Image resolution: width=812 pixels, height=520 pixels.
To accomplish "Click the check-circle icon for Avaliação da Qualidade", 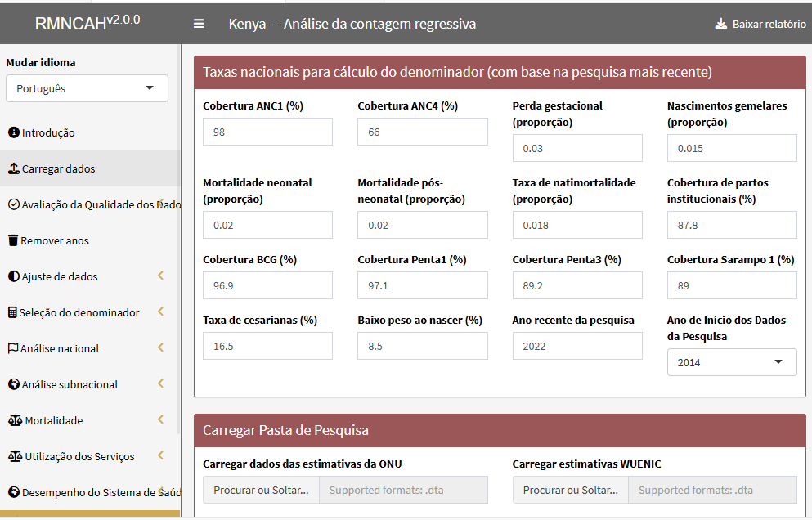I will tap(14, 204).
